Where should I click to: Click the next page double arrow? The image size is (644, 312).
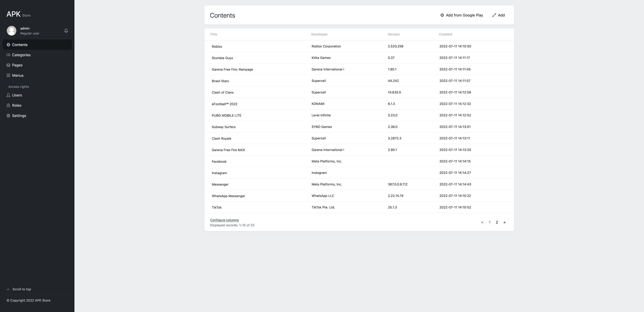504,222
